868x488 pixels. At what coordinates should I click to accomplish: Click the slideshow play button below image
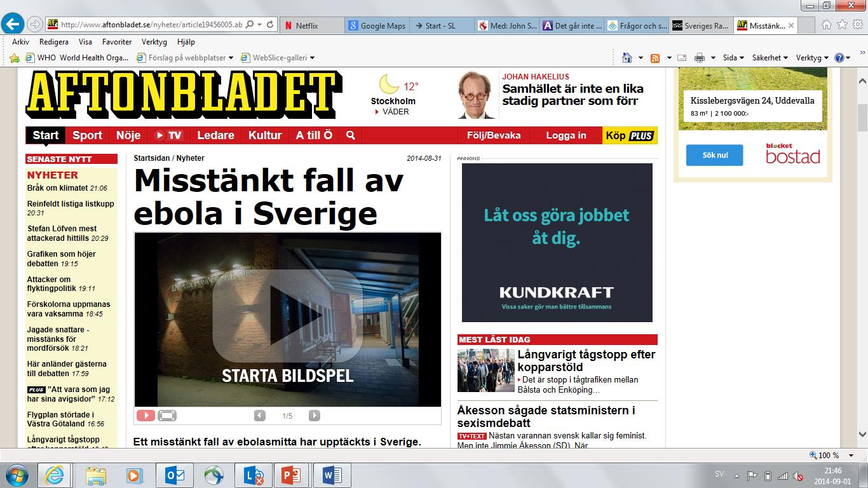(x=146, y=416)
